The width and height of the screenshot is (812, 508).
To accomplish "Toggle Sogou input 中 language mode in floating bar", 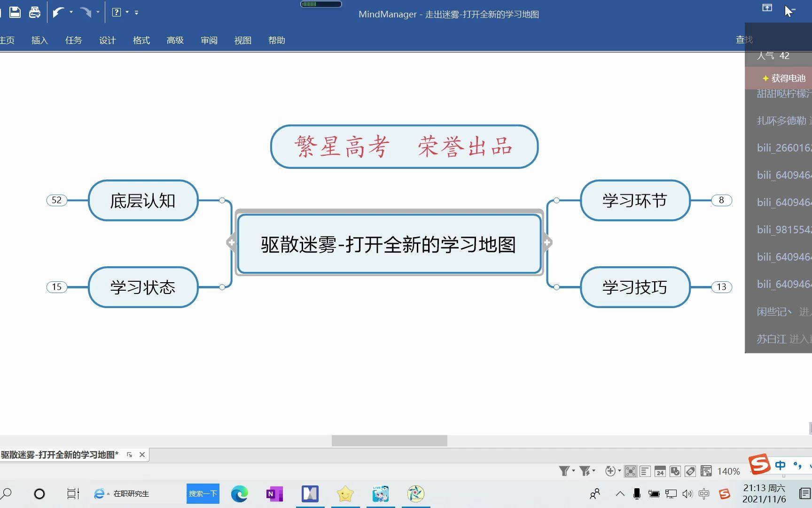I will (781, 465).
